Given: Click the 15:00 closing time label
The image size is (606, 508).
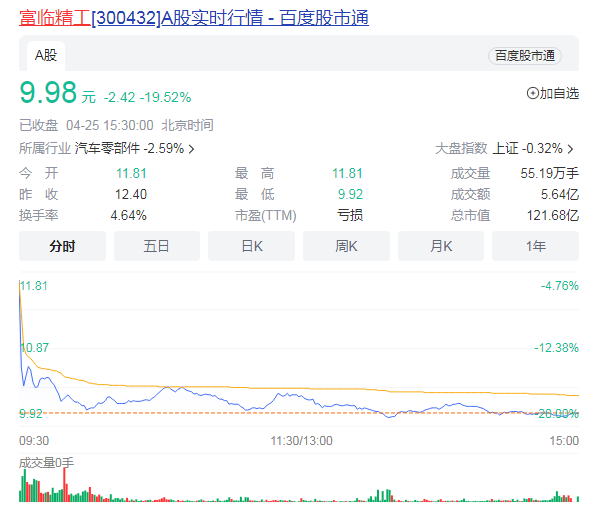Looking at the screenshot, I should (564, 439).
